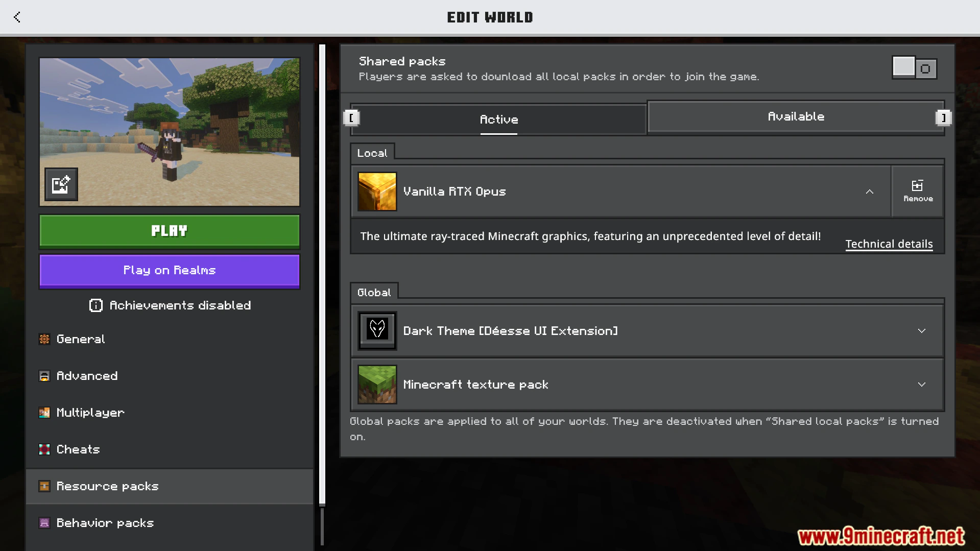Click the world preview thumbnail image
This screenshot has height=551, width=980.
pyautogui.click(x=170, y=132)
